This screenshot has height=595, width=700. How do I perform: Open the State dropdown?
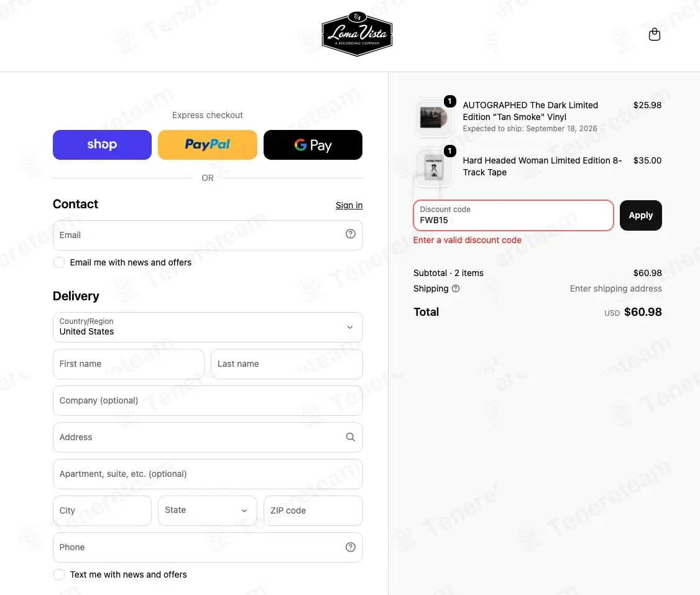coord(208,510)
